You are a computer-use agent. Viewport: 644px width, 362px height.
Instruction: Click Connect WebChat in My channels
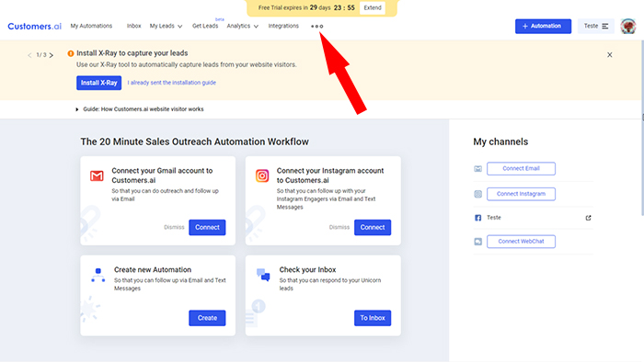pyautogui.click(x=522, y=242)
